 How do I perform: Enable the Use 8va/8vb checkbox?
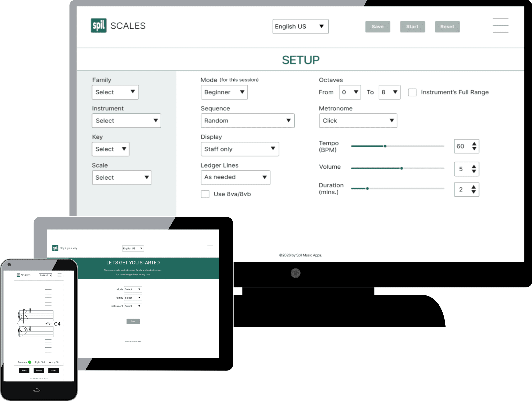[205, 194]
